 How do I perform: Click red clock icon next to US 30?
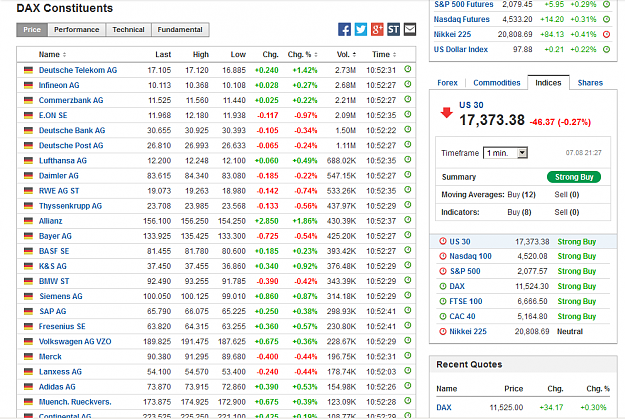(443, 241)
